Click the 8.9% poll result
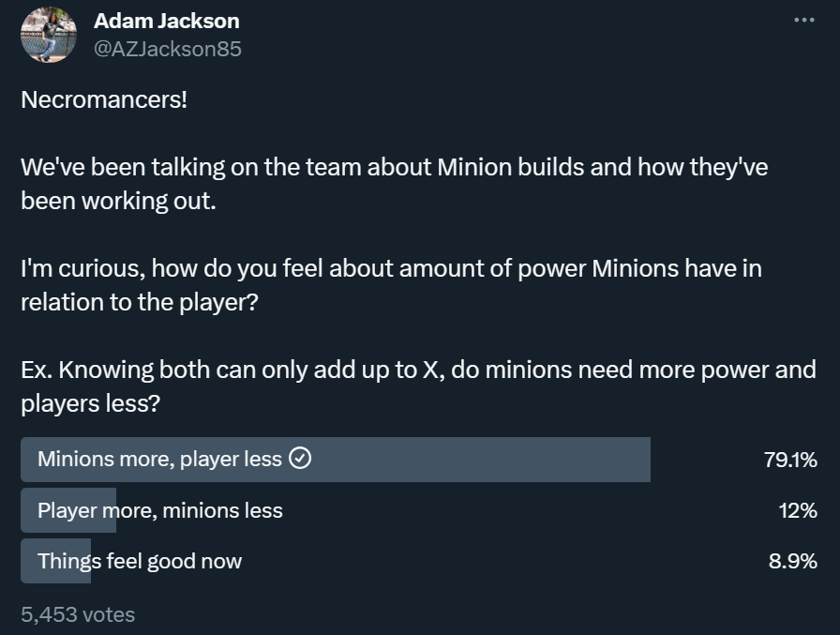 click(793, 561)
